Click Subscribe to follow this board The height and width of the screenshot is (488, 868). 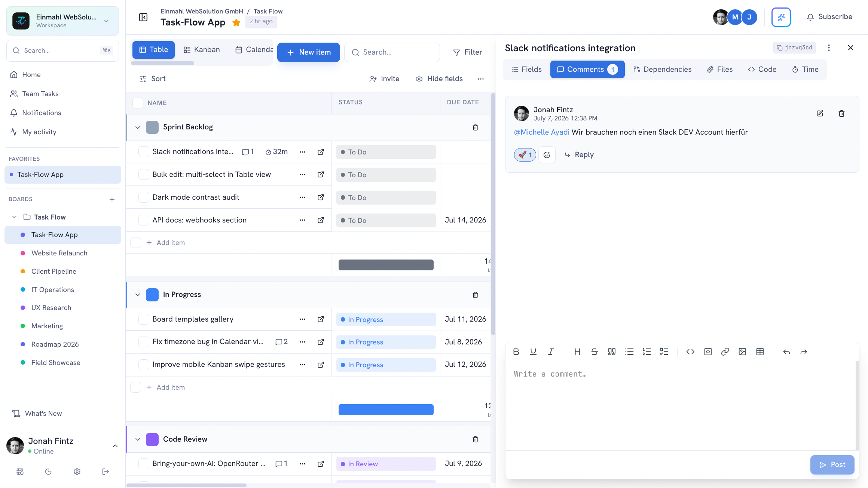[x=829, y=17]
